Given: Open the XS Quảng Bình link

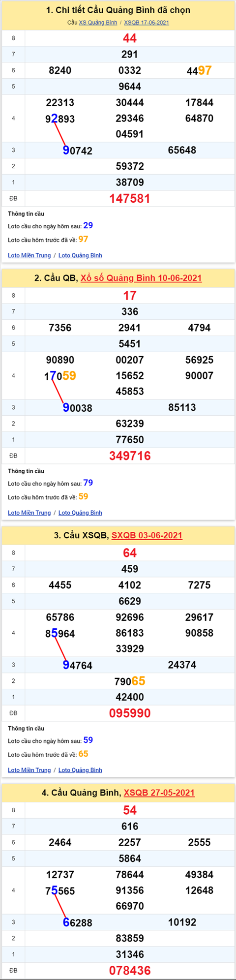Looking at the screenshot, I should pyautogui.click(x=98, y=23).
